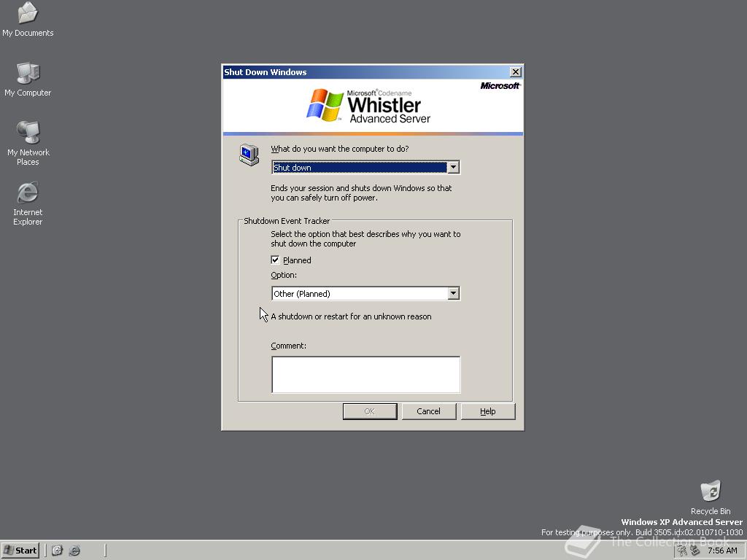This screenshot has width=747, height=560.
Task: Open Help for the shutdown dialog
Action: tap(488, 411)
